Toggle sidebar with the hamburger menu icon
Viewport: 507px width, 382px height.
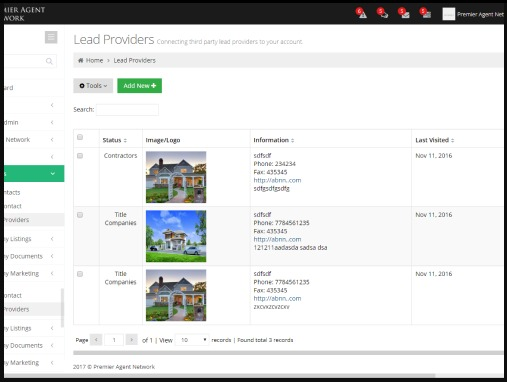[x=51, y=37]
